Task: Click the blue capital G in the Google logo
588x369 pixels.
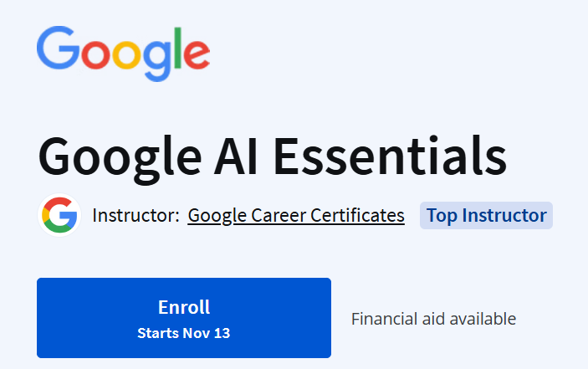Action: (x=57, y=49)
